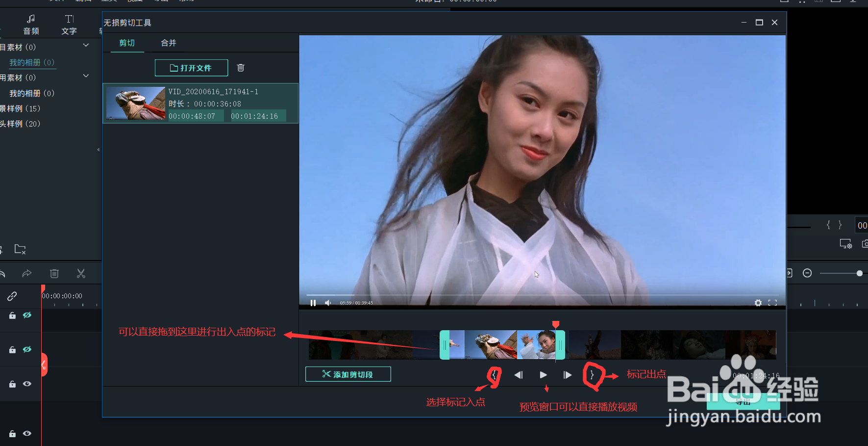
Task: Click the main window right brace marker
Action: (x=840, y=225)
